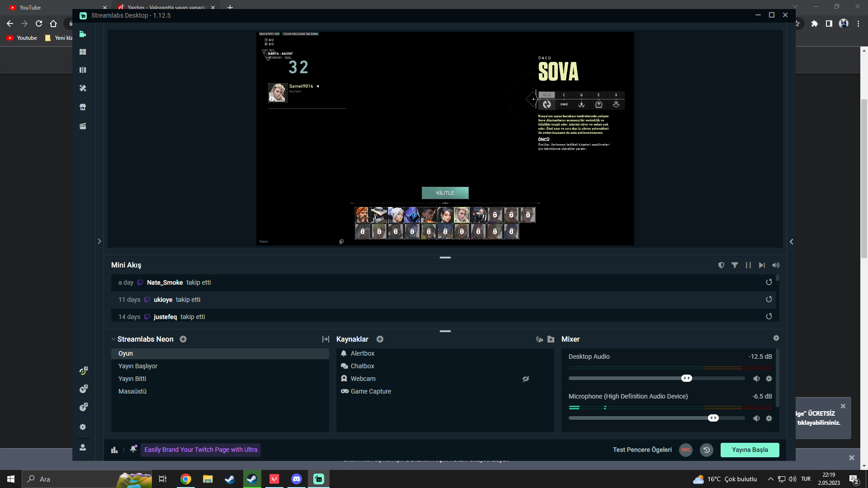Click the Mini Akış filter icon
868x488 pixels.
tap(735, 265)
